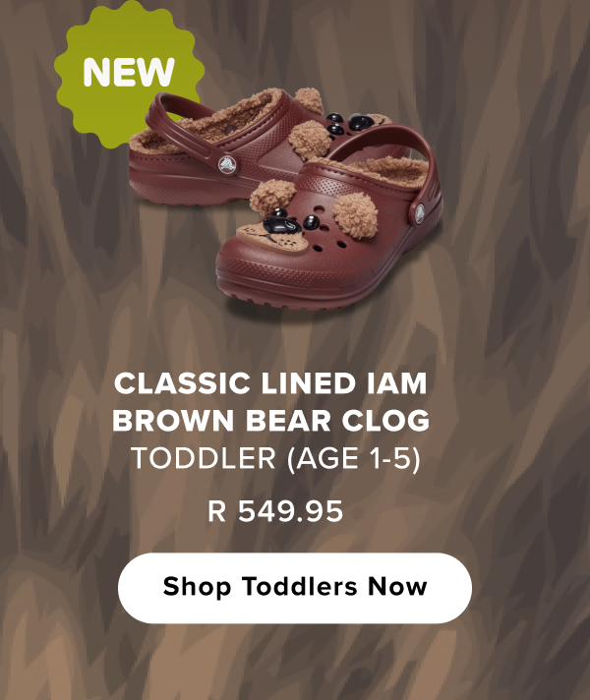Screen dimensions: 590x700
Task: Open the Classic Lined IAM product title
Action: (x=270, y=383)
